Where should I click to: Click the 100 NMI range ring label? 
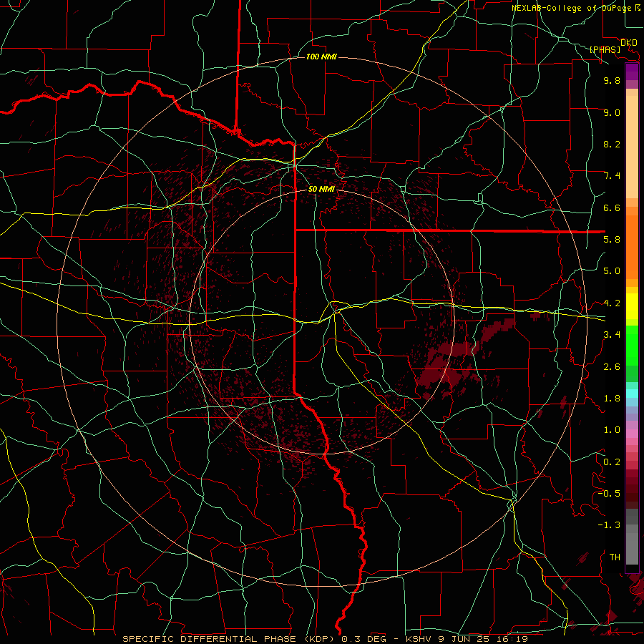click(321, 57)
